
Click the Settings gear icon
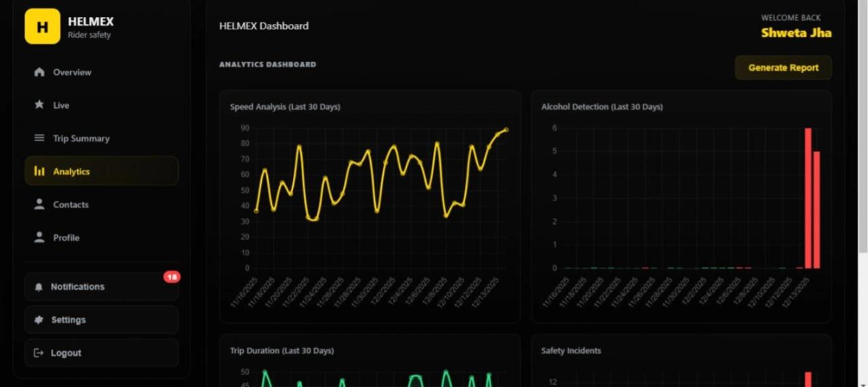pyautogui.click(x=39, y=320)
